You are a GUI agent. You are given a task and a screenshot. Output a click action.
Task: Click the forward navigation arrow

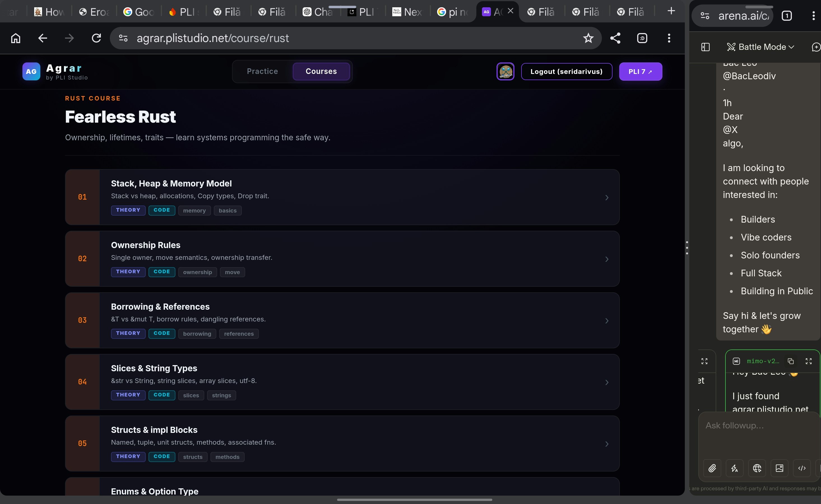[x=69, y=38]
